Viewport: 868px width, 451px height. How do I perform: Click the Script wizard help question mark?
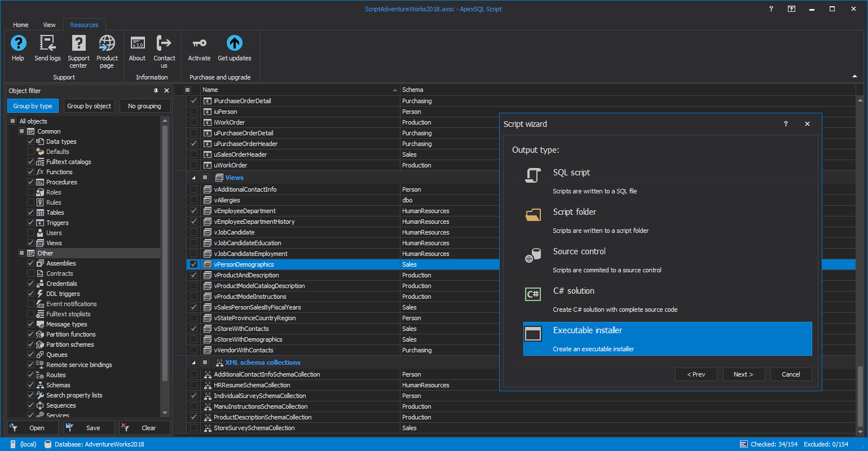(x=786, y=124)
